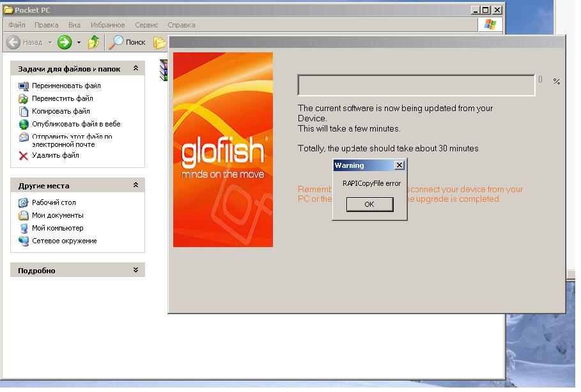Image resolution: width=581 pixels, height=392 pixels.
Task: Click the Мой компьютер icon
Action: click(24, 228)
